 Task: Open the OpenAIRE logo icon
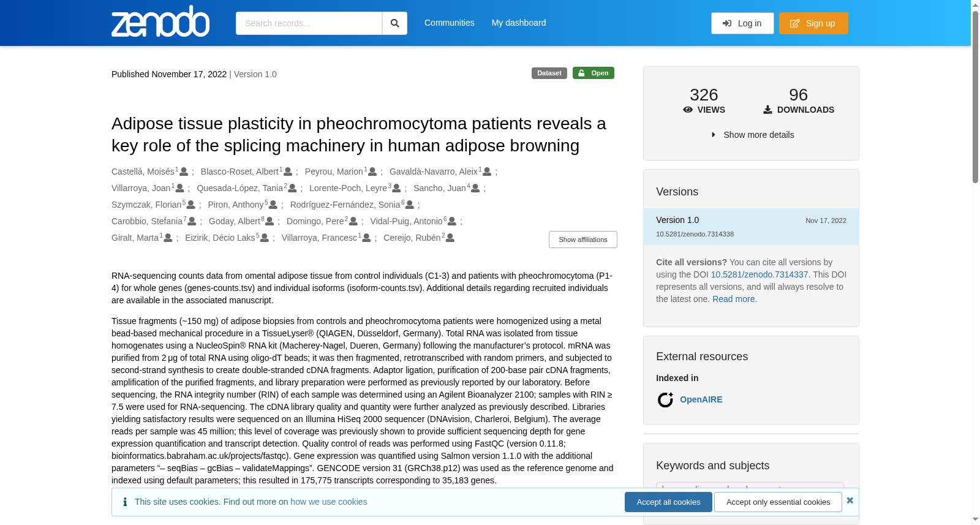click(665, 400)
